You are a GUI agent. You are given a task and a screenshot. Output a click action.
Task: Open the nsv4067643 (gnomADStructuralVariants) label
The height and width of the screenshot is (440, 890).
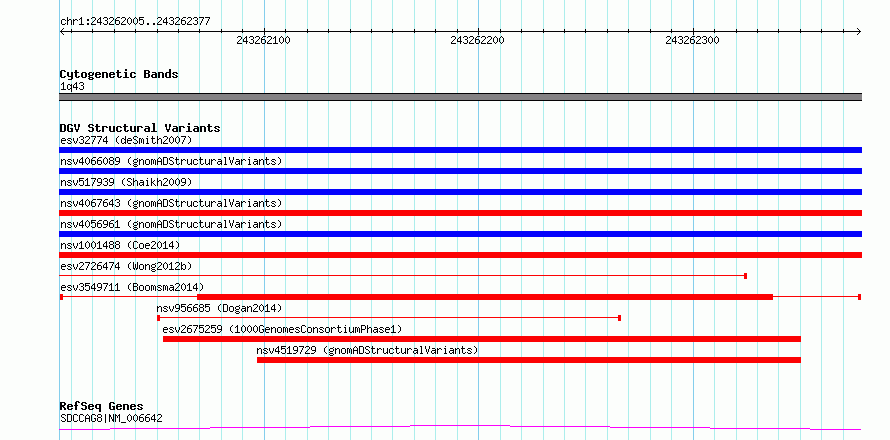(x=171, y=203)
